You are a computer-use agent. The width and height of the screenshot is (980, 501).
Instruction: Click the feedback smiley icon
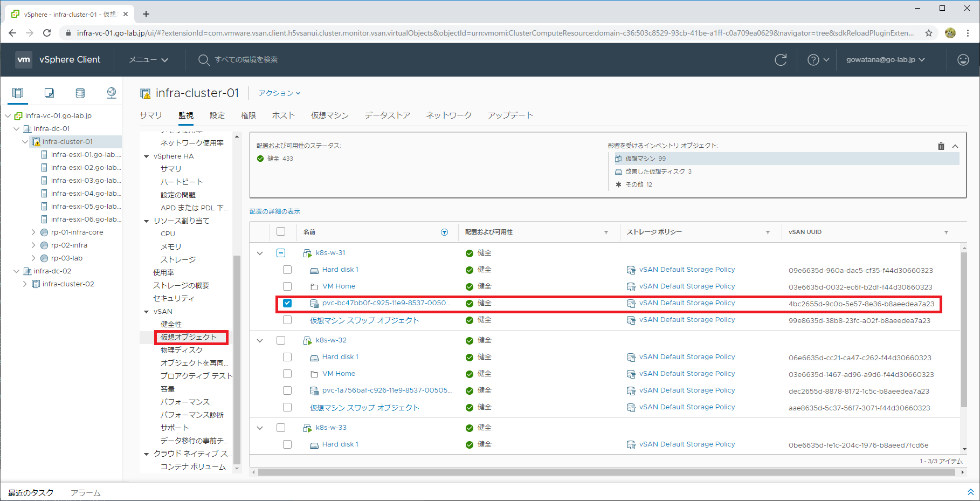click(963, 60)
